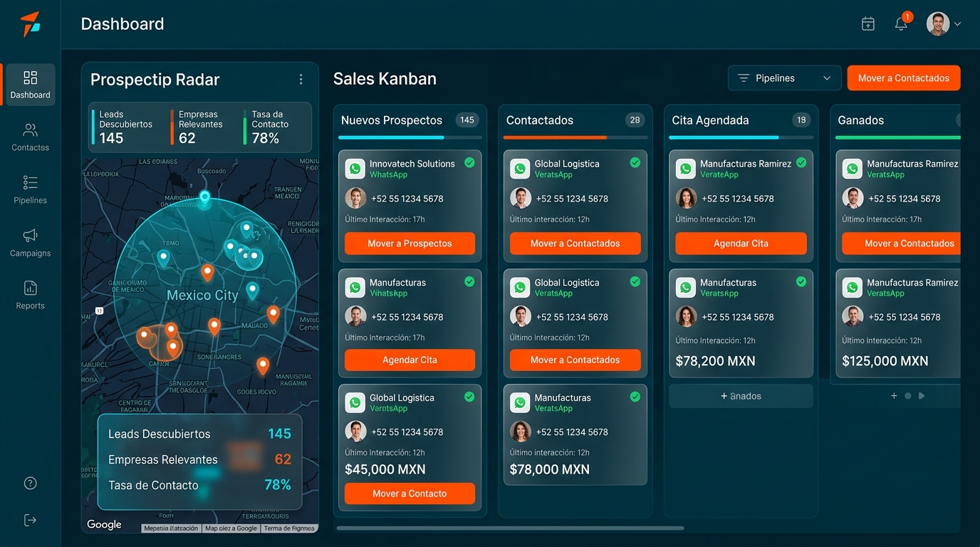Click the play arrow below the Ganados cards
The height and width of the screenshot is (547, 980).
tap(922, 396)
